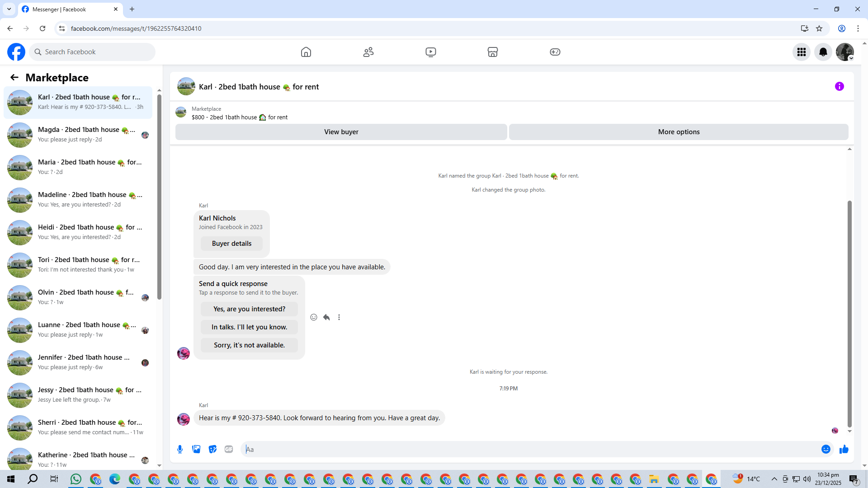Open conversation information purple icon
Viewport: 868px width, 488px height.
pyautogui.click(x=839, y=86)
